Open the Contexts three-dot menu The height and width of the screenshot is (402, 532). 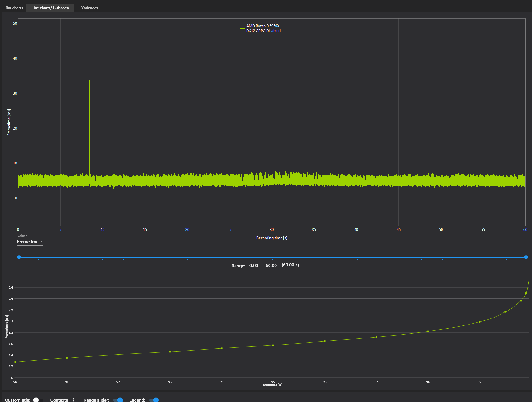point(74,400)
